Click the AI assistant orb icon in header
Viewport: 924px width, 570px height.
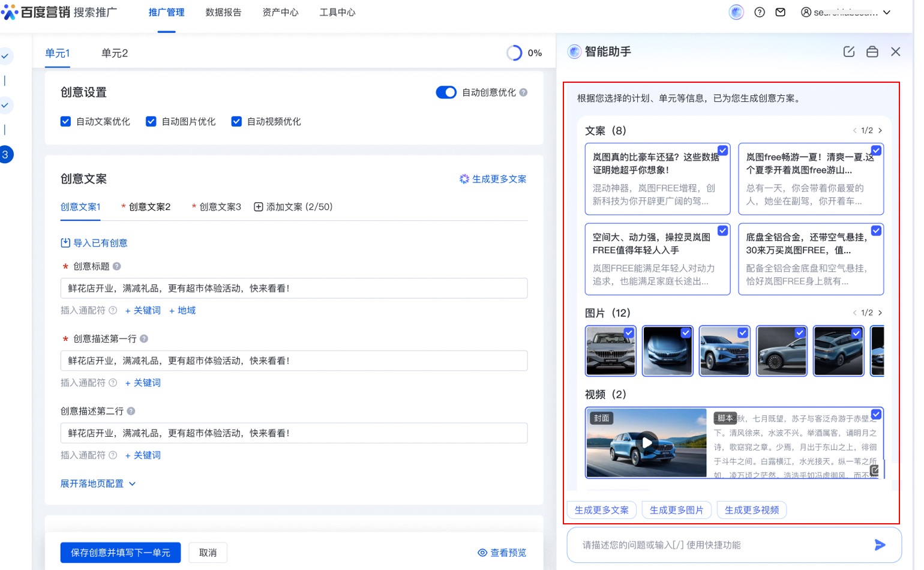coord(736,12)
